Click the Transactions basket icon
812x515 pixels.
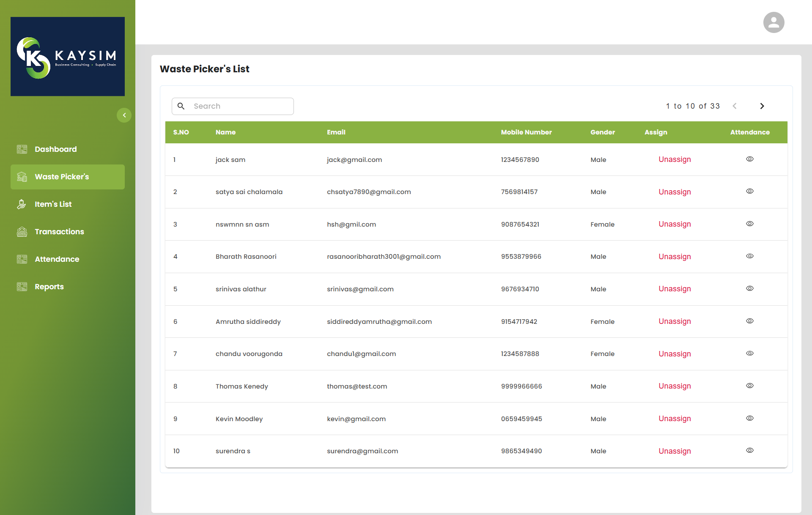click(22, 232)
